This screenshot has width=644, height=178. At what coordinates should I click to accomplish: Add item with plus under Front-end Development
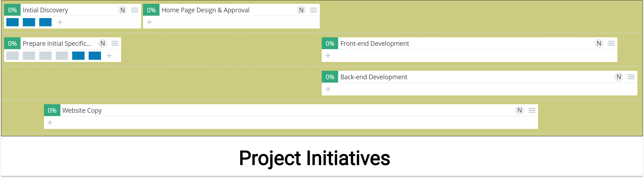[x=328, y=56]
